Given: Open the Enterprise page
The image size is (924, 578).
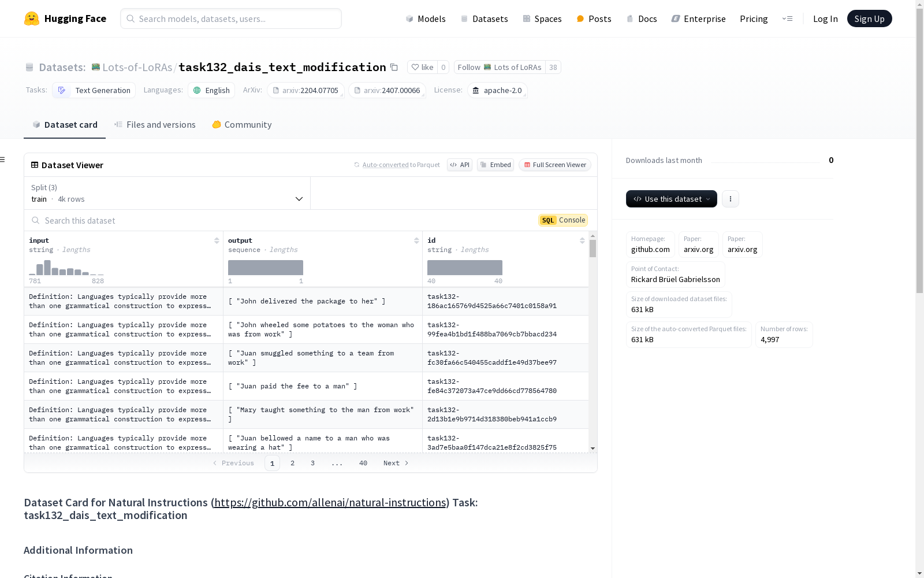Looking at the screenshot, I should point(698,18).
